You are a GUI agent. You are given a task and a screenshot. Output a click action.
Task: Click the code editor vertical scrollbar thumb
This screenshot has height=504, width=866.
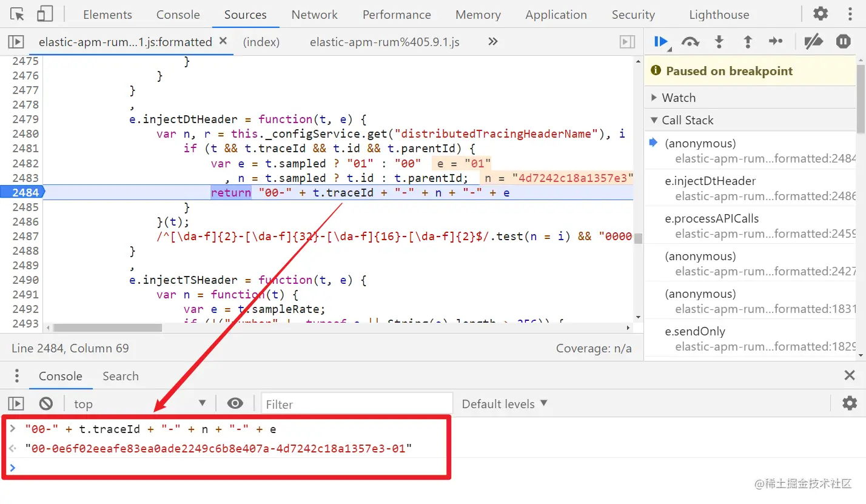[x=638, y=238]
